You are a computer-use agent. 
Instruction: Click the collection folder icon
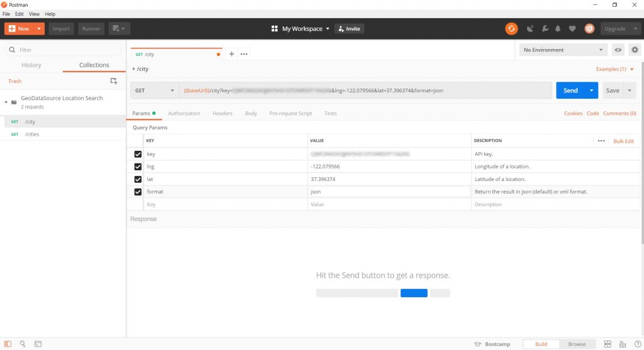point(14,102)
